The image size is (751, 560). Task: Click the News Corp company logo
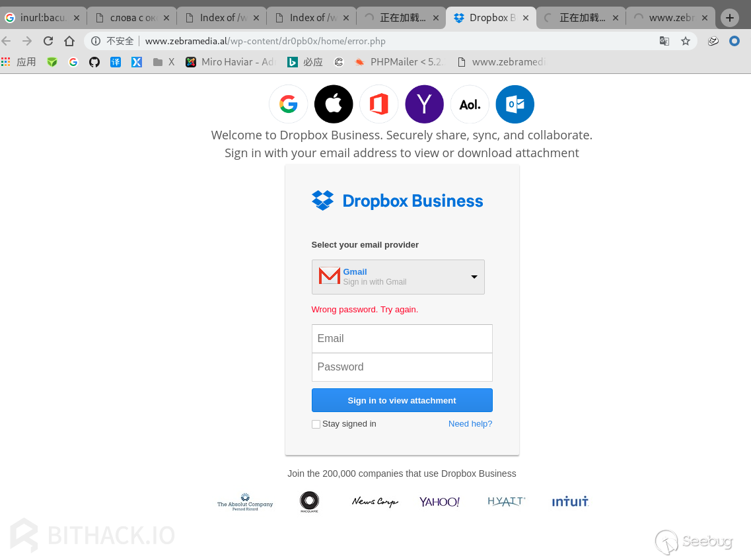tap(375, 502)
